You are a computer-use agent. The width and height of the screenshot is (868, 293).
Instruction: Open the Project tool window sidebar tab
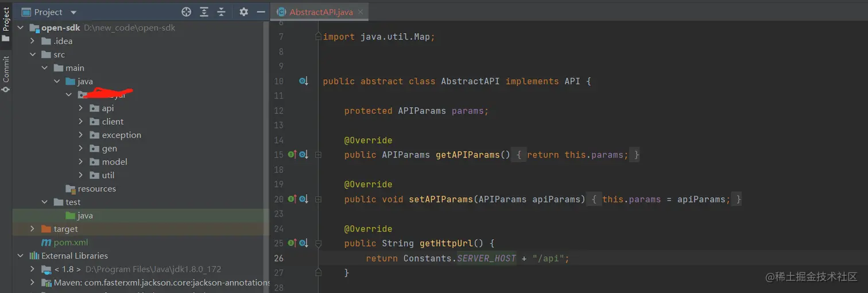coord(6,25)
